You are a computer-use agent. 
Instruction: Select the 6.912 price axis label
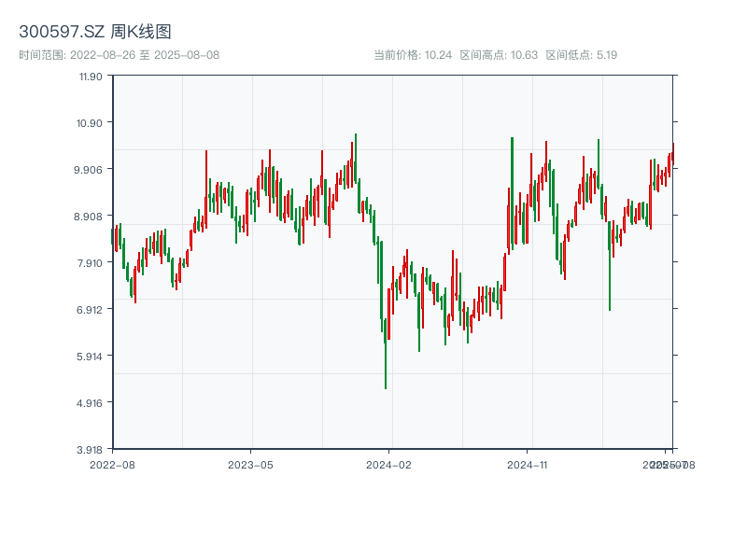pos(91,310)
